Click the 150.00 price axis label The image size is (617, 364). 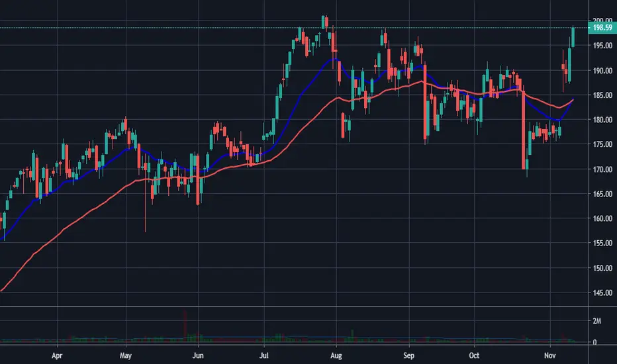602,268
